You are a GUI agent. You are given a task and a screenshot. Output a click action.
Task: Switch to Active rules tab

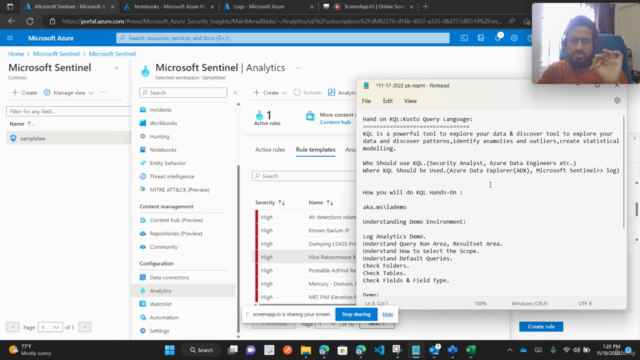point(270,150)
